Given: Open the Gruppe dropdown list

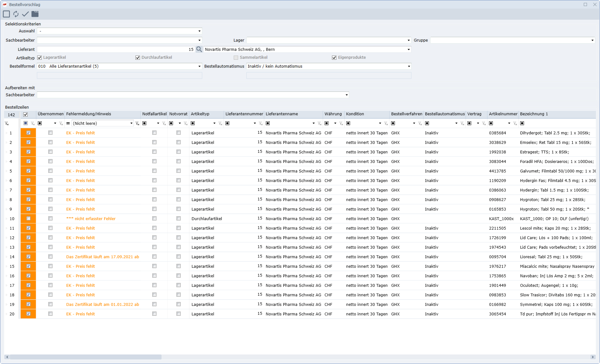Looking at the screenshot, I should tap(592, 40).
